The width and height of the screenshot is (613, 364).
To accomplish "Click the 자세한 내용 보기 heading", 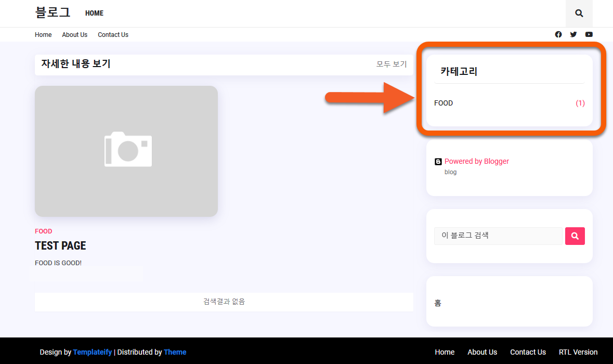I will [x=76, y=64].
